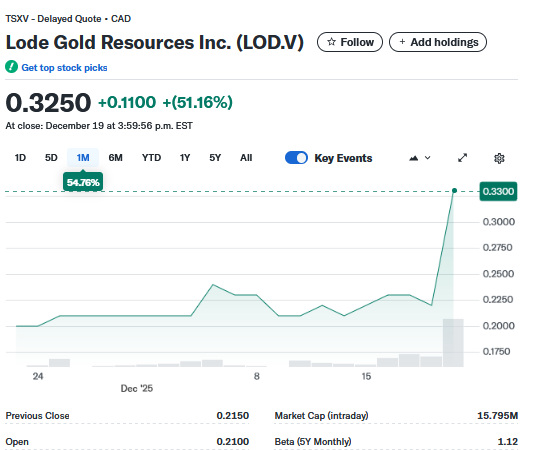
Task: Click the last data point on chart
Action: [x=454, y=190]
